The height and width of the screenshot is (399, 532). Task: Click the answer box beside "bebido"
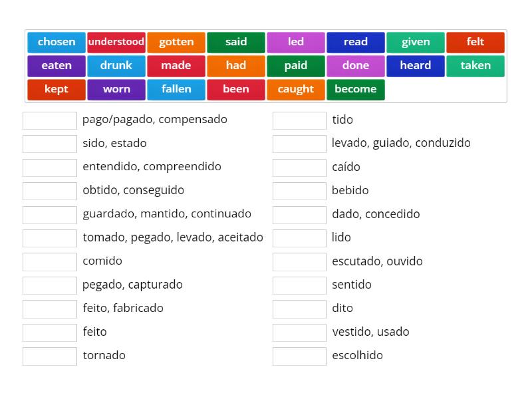click(299, 191)
